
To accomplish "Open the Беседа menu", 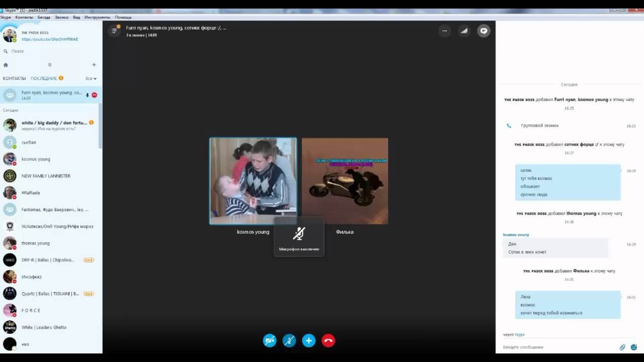I will (x=44, y=17).
